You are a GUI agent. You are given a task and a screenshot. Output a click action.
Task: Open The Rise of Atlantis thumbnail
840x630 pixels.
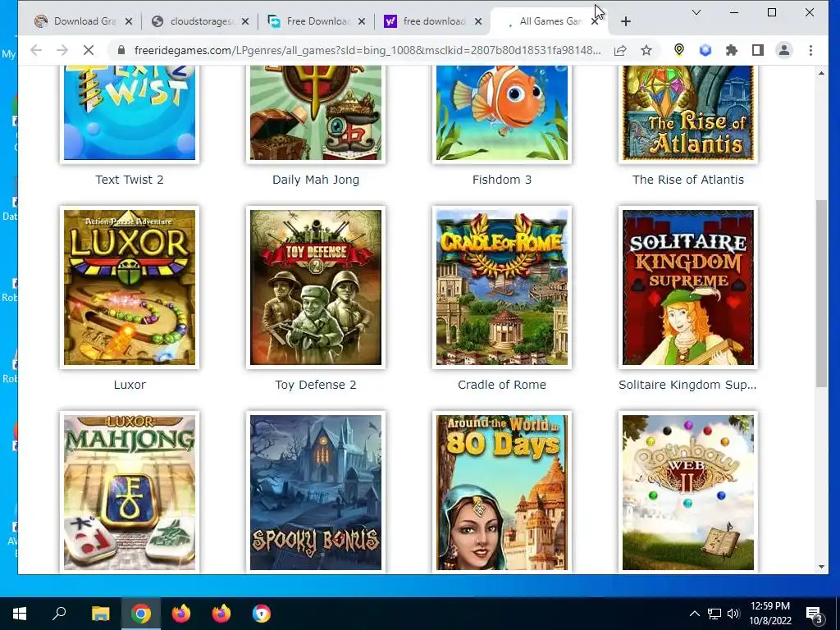[x=688, y=112]
